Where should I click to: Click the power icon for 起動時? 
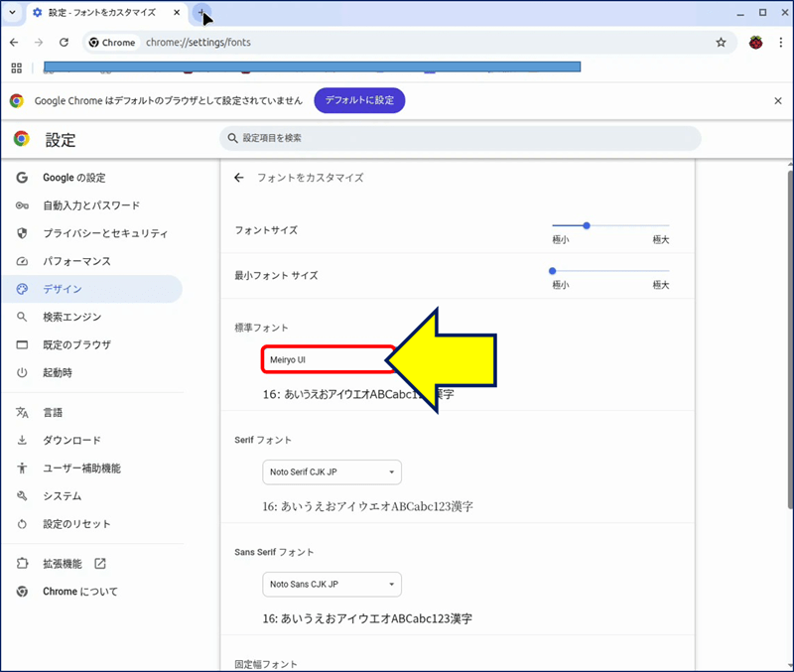pos(22,372)
